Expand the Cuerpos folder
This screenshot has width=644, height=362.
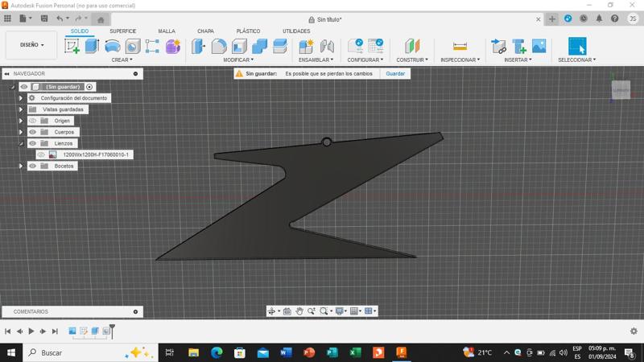(21, 132)
